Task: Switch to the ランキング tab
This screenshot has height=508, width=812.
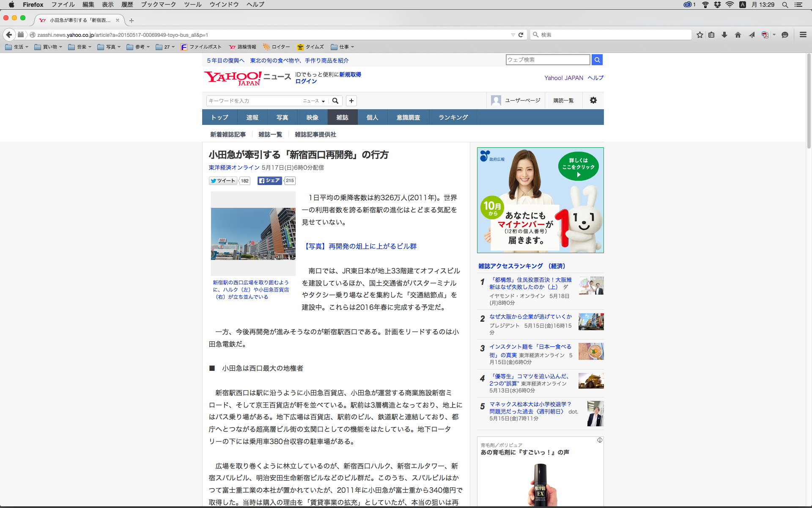Action: [x=453, y=117]
